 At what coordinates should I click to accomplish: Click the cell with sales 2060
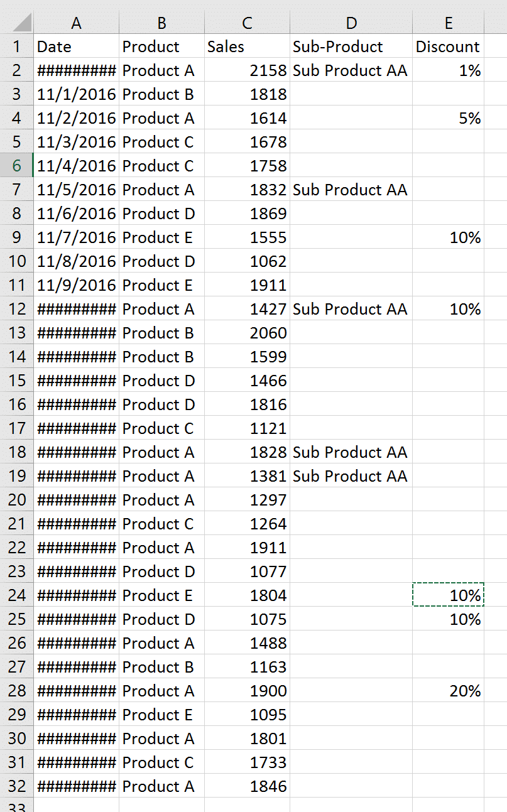point(247,333)
